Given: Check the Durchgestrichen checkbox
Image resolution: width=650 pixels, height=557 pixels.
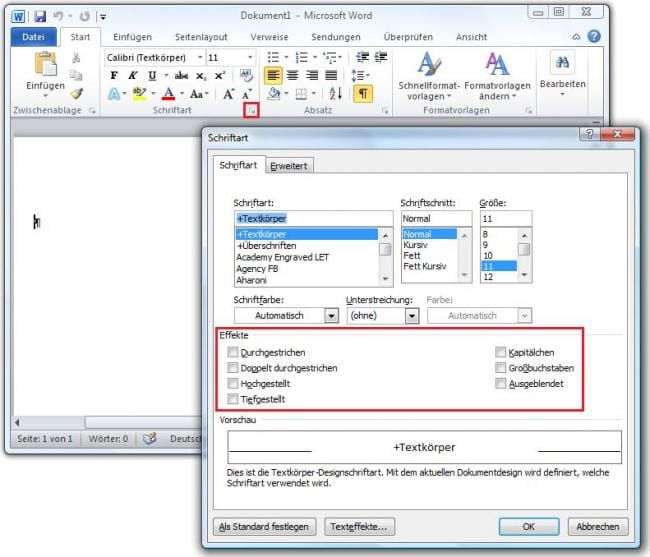Looking at the screenshot, I should click(x=233, y=352).
